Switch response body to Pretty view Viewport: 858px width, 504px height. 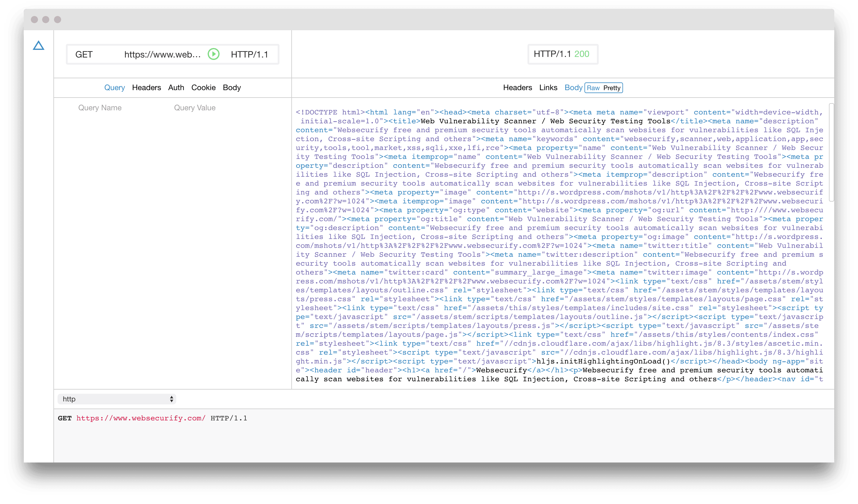612,88
